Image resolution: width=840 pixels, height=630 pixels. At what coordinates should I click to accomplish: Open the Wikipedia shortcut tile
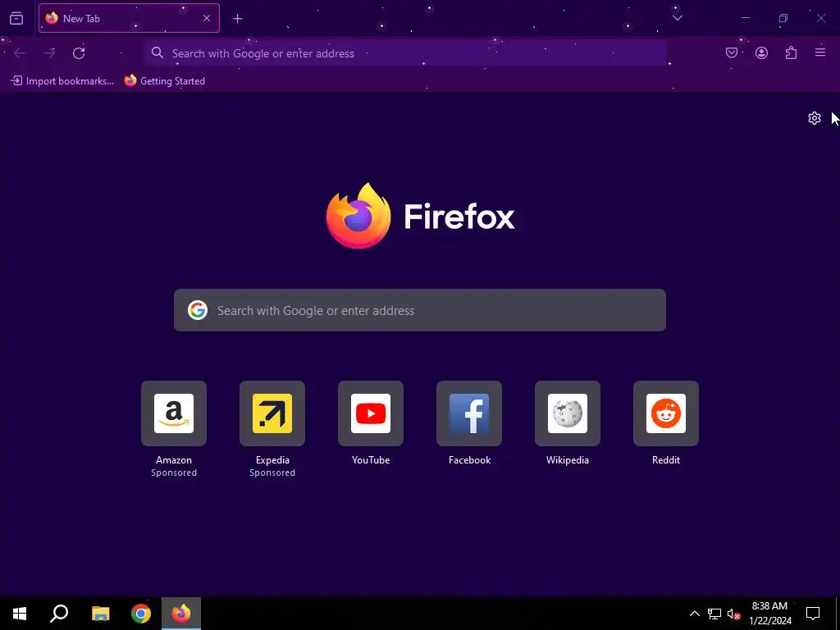pos(568,413)
